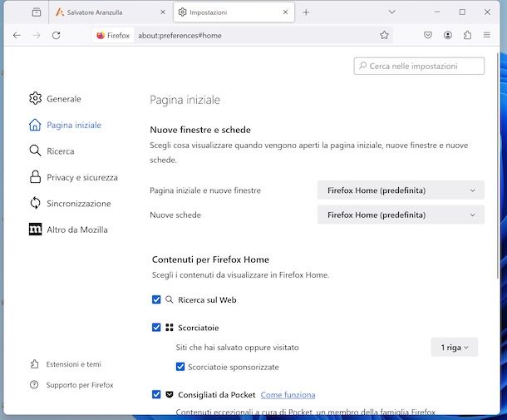Toggle the Consigliati da Pocket checkbox
This screenshot has width=507, height=420.
[x=156, y=394]
